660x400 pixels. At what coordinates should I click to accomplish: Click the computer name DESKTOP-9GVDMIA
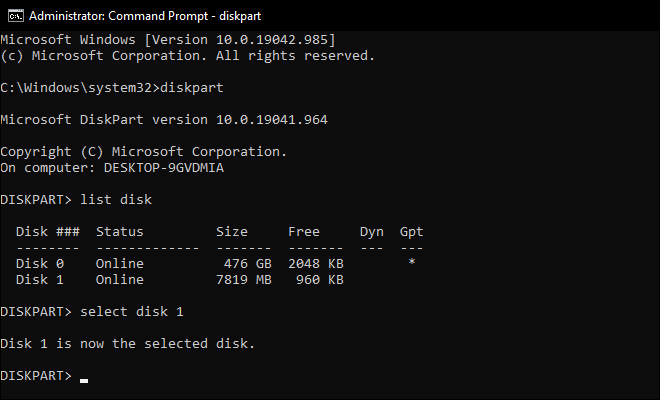tap(164, 168)
